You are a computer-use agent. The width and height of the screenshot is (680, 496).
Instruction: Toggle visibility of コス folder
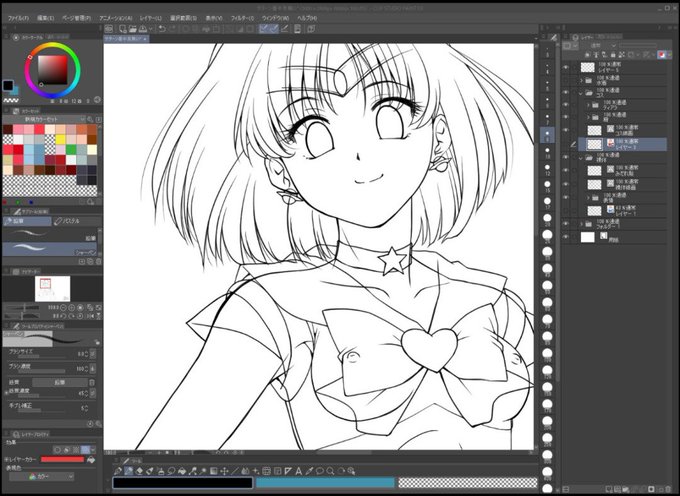566,92
